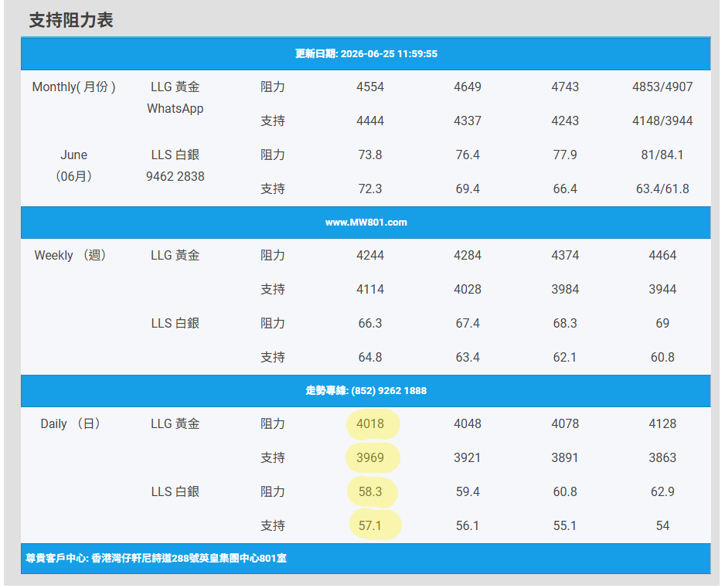Click the update date header 2026-06-25
The height and width of the screenshot is (588, 725).
pyautogui.click(x=366, y=53)
